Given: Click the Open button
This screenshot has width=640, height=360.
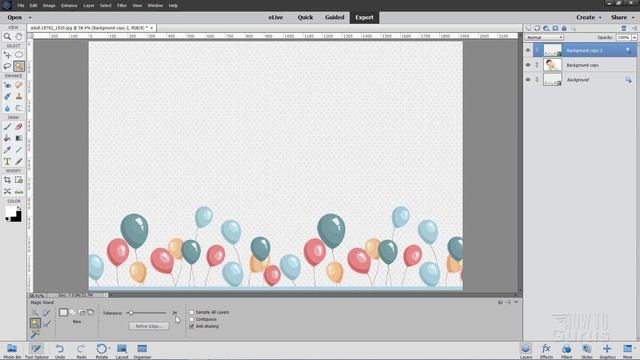Looking at the screenshot, I should (15, 18).
